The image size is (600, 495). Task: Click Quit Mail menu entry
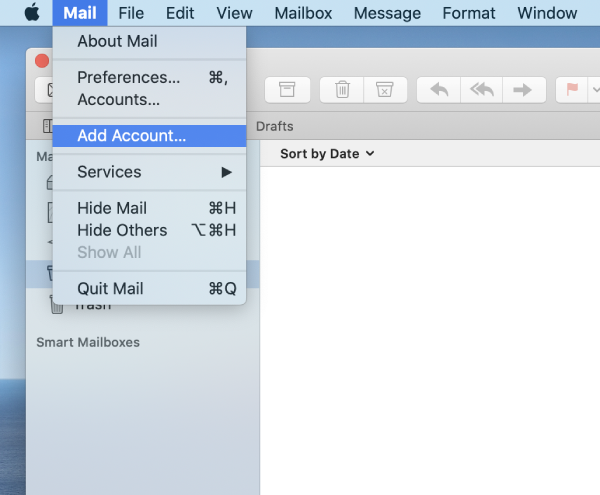pyautogui.click(x=110, y=288)
